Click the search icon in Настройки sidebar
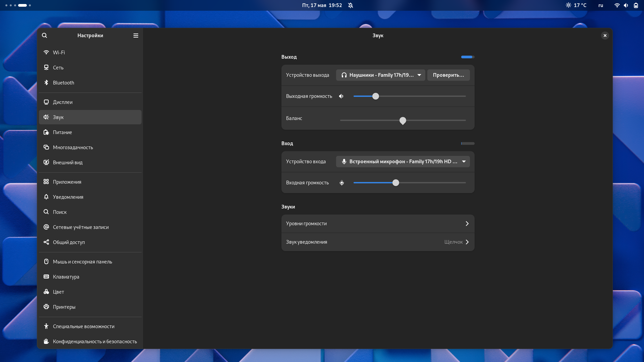 [45, 35]
